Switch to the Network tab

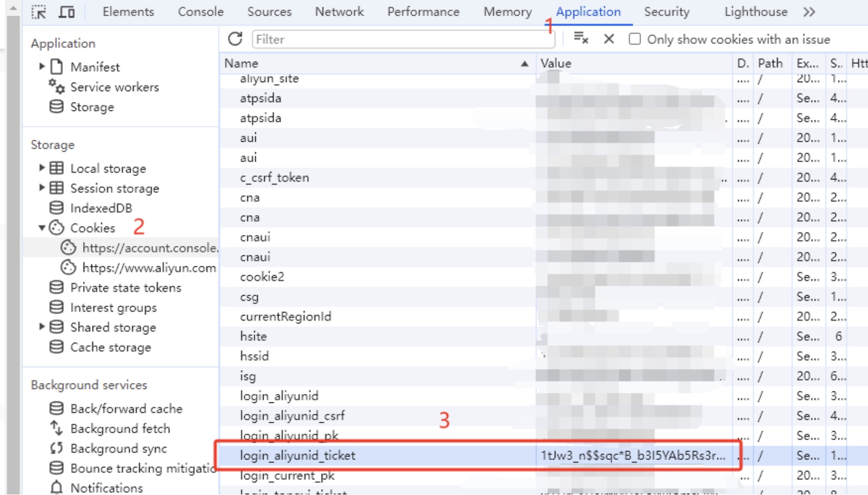(339, 12)
